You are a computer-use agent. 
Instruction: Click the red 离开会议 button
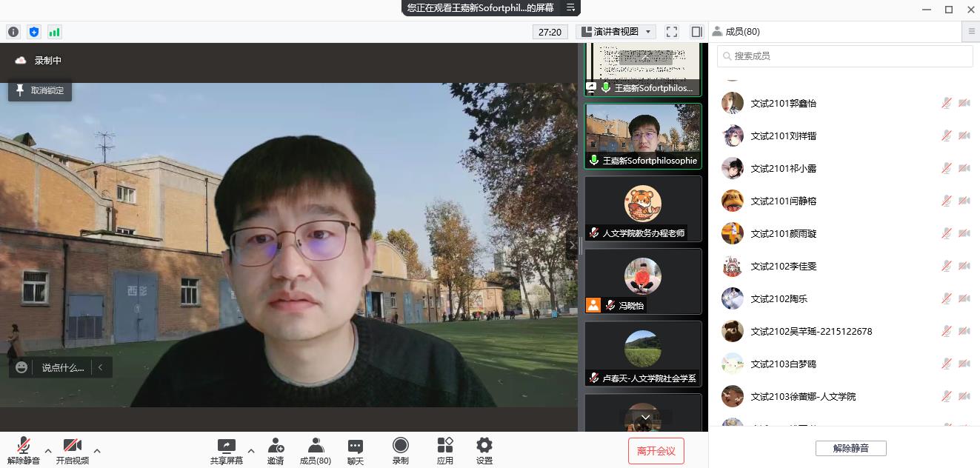point(656,450)
